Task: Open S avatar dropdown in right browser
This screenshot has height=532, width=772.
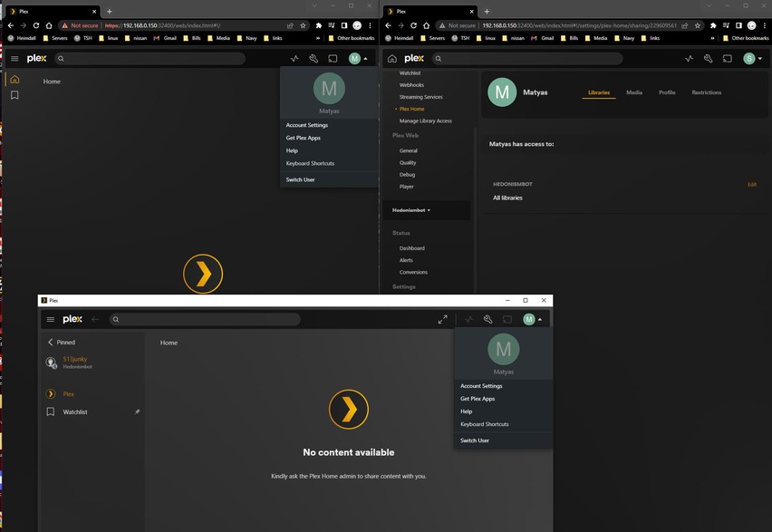Action: coord(752,59)
